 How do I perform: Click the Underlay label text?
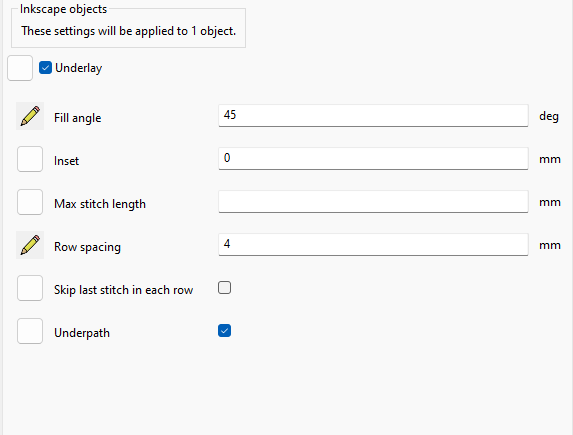click(x=79, y=68)
